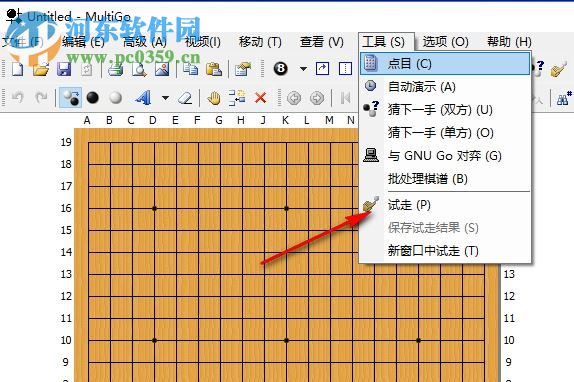Place a stone on D16 star point
574x382 pixels.
(154, 209)
